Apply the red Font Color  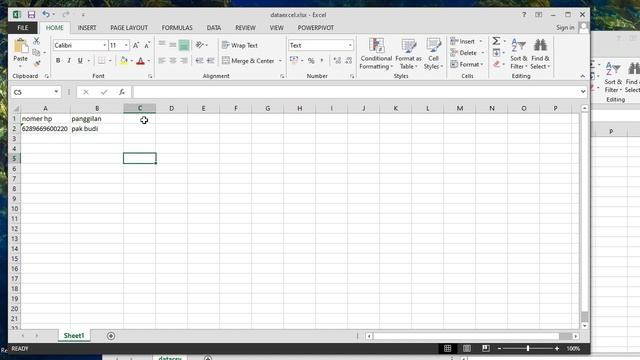point(140,61)
